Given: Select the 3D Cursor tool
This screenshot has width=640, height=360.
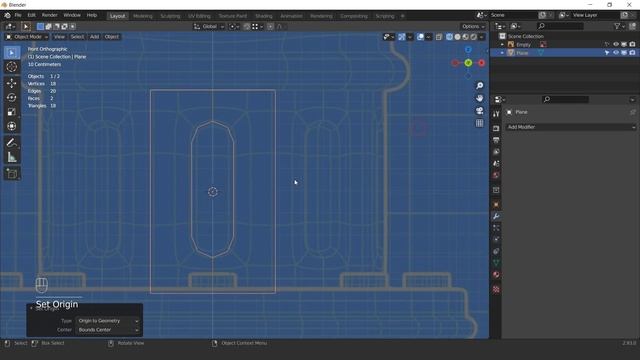Looking at the screenshot, I should (x=12, y=67).
